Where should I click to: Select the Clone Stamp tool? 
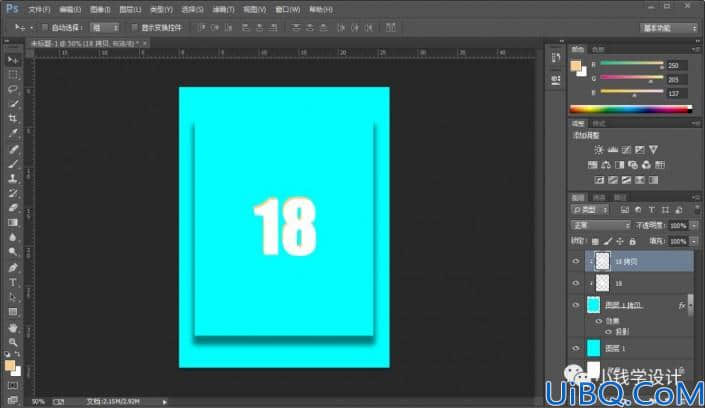click(x=13, y=179)
